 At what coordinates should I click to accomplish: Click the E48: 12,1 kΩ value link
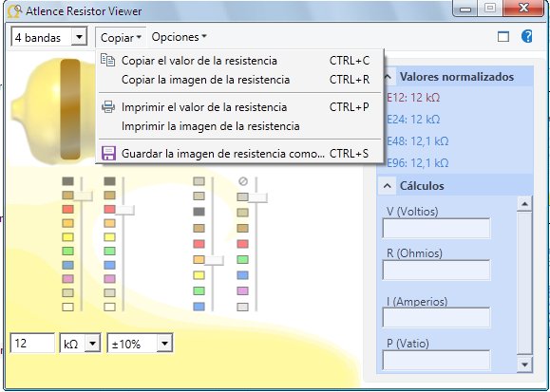pyautogui.click(x=417, y=141)
